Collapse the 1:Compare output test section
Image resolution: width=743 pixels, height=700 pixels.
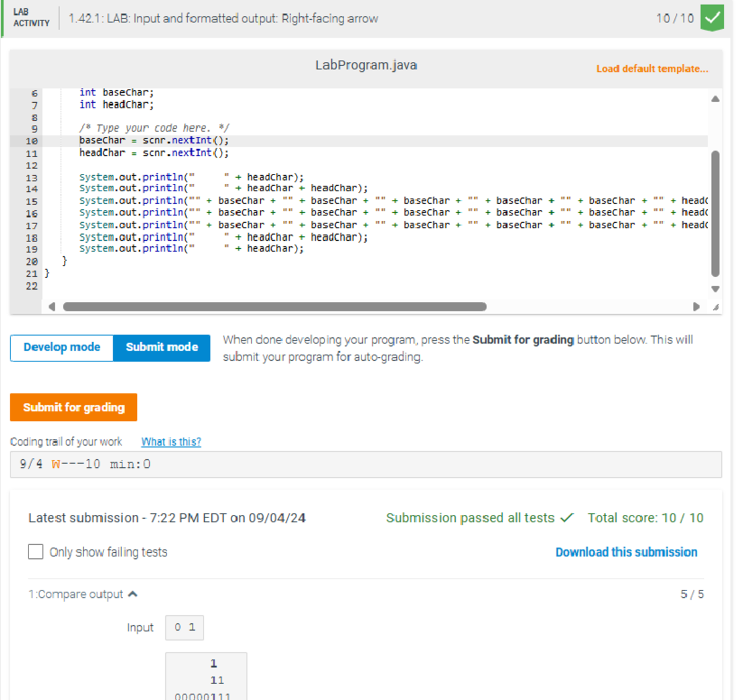[x=133, y=594]
